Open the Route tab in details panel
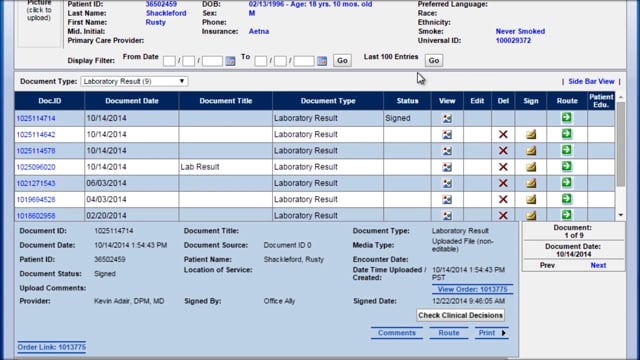The image size is (640, 360). [x=449, y=333]
